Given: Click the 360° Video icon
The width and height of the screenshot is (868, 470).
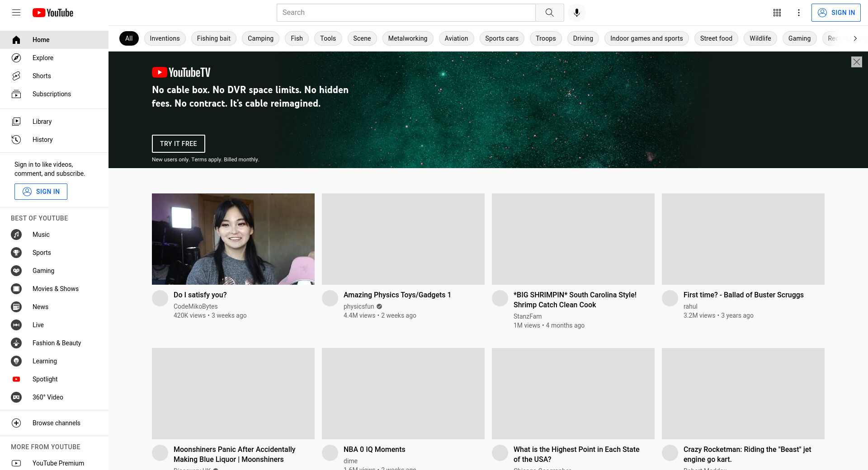Looking at the screenshot, I should click(x=16, y=397).
